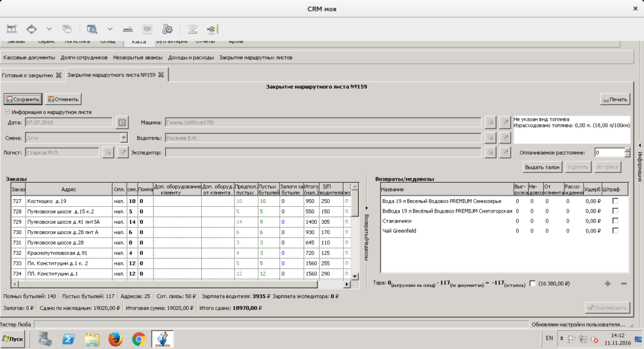Click the orders table scroll-down arrow
Image resolution: width=644 pixels, height=349 pixels.
point(355,276)
